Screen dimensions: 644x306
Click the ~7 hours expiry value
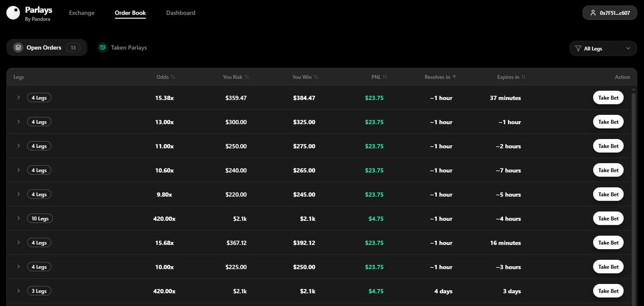(508, 170)
